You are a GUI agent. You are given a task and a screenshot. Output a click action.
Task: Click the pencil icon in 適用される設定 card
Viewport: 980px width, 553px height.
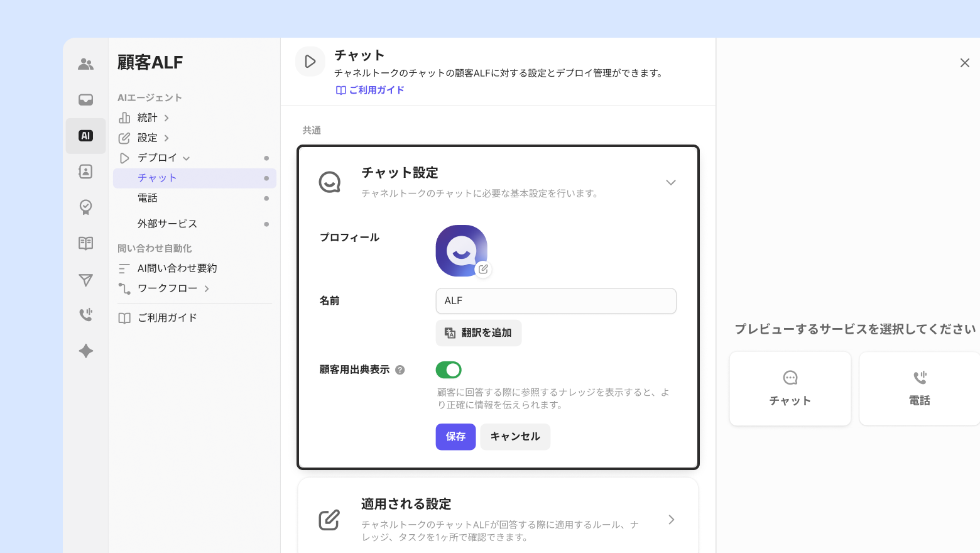[x=329, y=520]
